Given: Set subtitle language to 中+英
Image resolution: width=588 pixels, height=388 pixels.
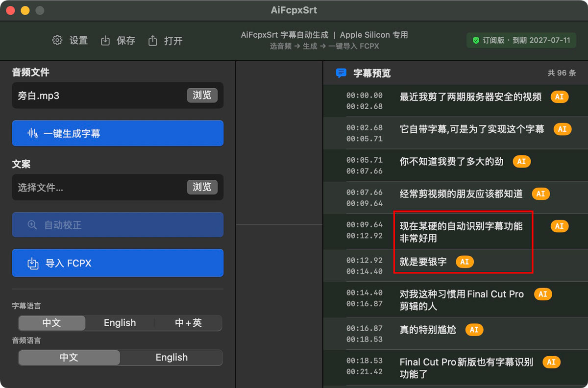Looking at the screenshot, I should coord(188,323).
